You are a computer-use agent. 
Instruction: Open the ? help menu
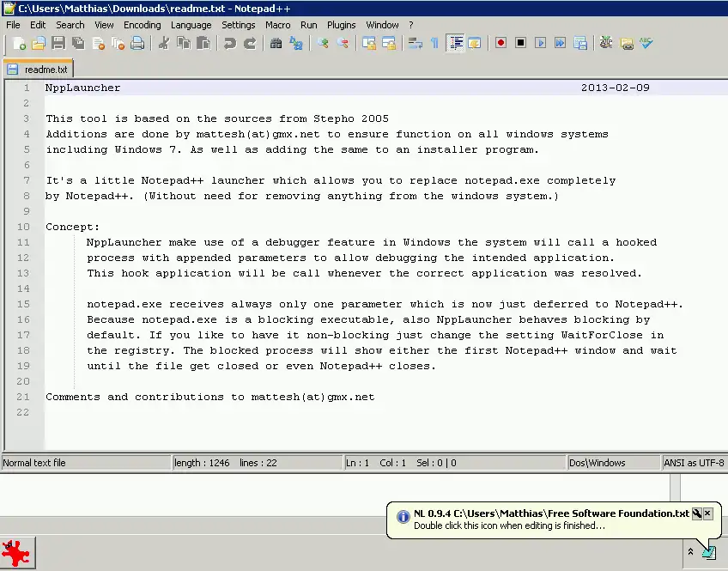(x=411, y=25)
